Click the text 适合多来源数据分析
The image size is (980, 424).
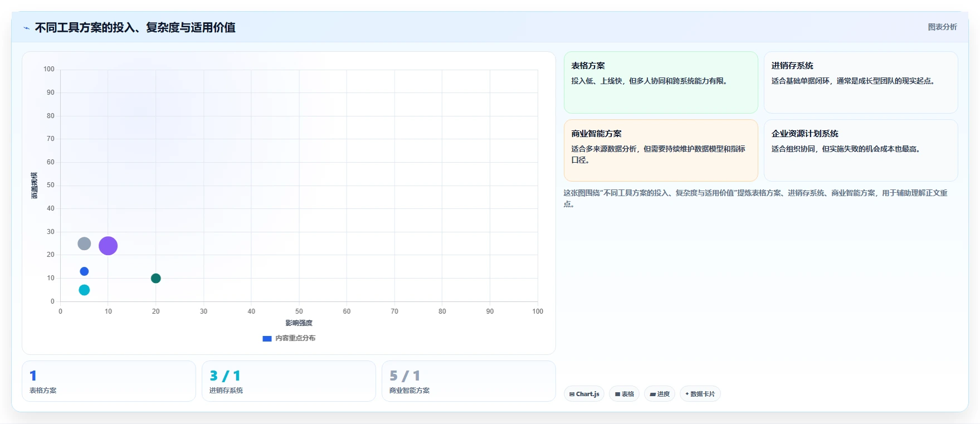pyautogui.click(x=604, y=149)
